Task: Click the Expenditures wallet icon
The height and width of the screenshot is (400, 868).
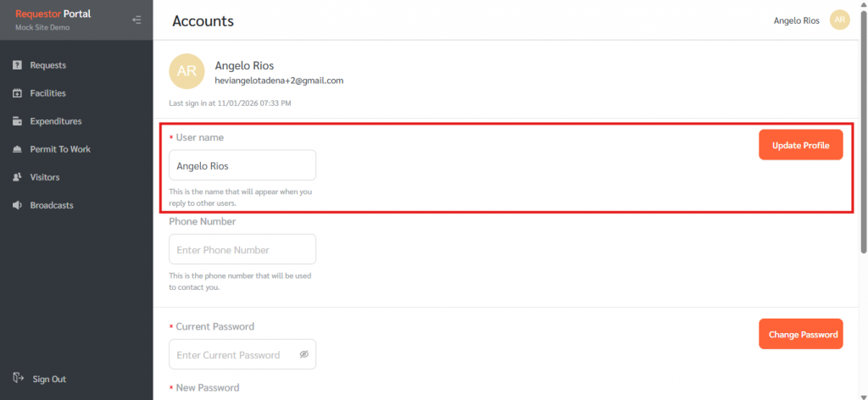Action: tap(17, 121)
